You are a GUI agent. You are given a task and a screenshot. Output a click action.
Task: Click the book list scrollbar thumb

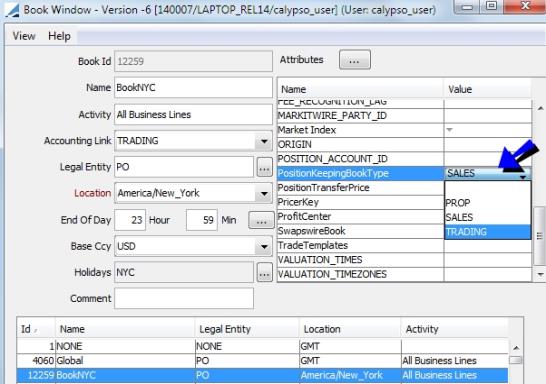(x=516, y=360)
